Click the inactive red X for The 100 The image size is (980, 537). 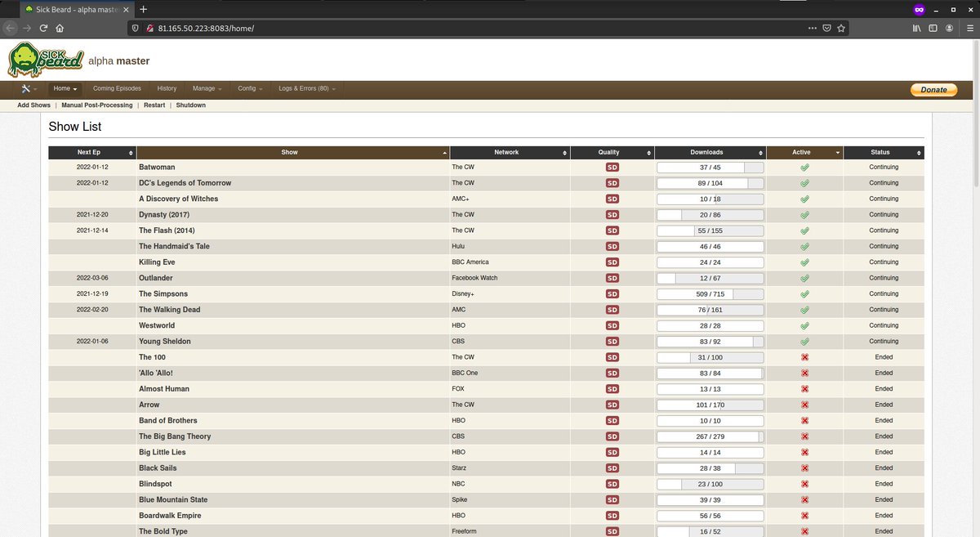804,357
